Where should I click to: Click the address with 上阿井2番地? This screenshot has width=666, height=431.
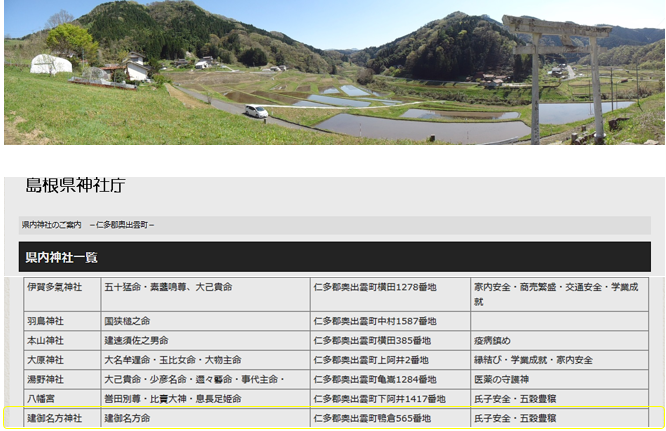[390, 361]
